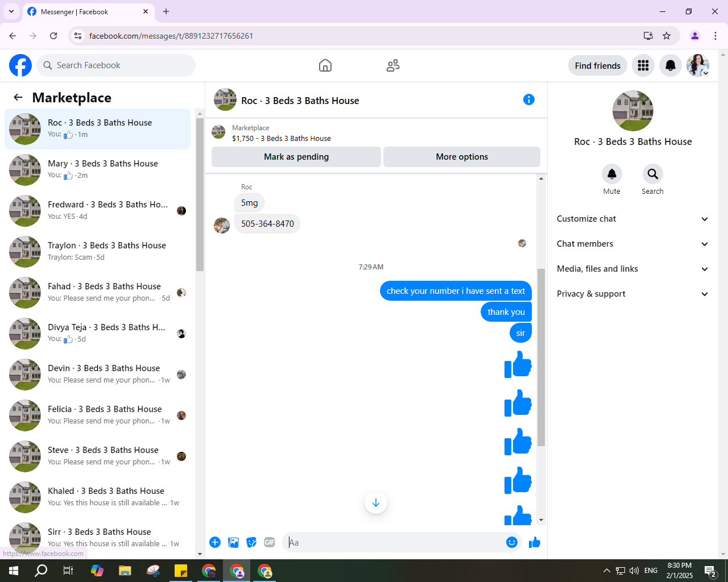Open Sirr 3 Beds 3 Baths House chat
Screen dimensions: 728x582
pyautogui.click(x=98, y=538)
